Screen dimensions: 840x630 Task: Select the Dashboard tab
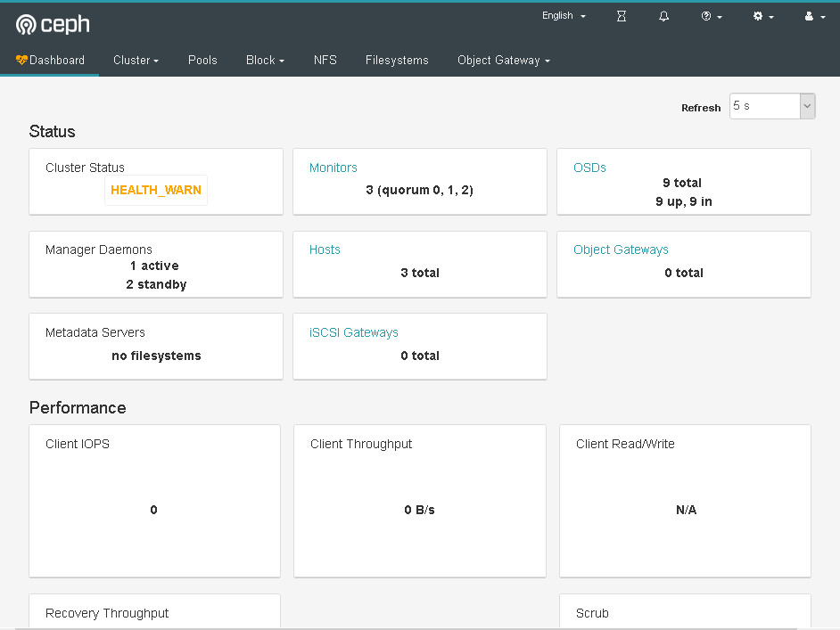tap(50, 60)
